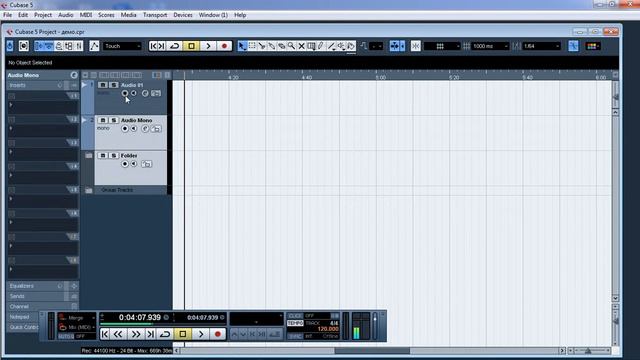Select the Draw pencil tool

click(321, 46)
